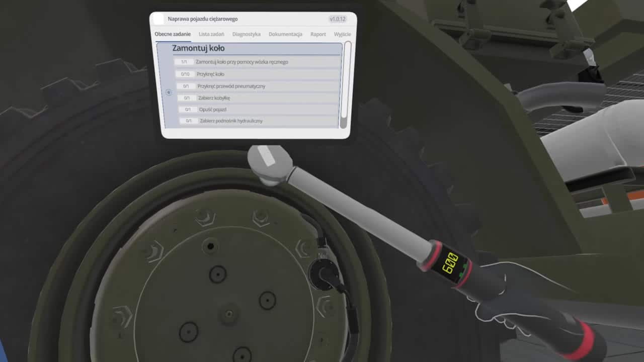Open the Diagnostyka tab
Viewport: 644px width, 362px height.
(x=247, y=34)
